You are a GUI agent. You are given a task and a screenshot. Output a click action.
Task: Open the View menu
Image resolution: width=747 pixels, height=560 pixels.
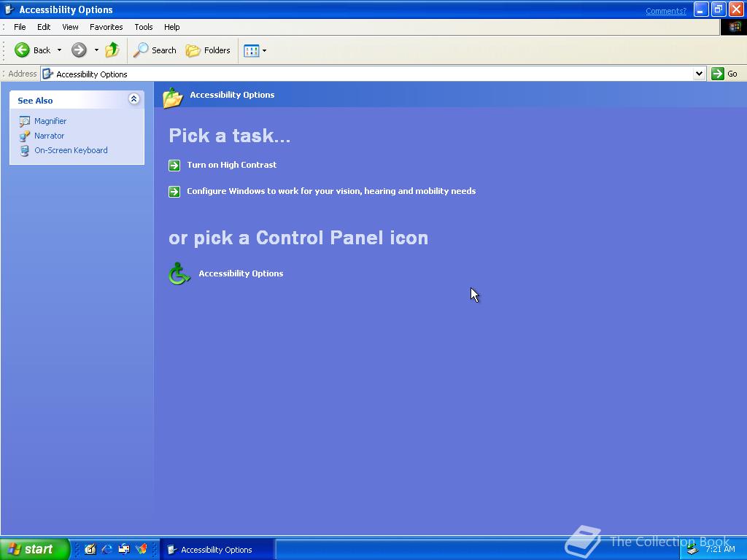point(70,27)
